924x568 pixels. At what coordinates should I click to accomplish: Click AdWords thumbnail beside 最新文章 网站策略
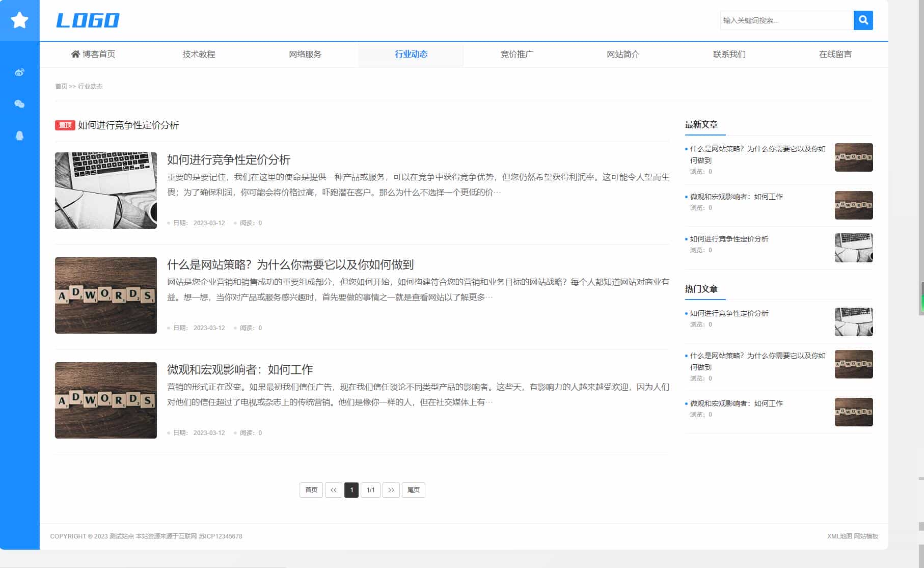click(x=854, y=157)
